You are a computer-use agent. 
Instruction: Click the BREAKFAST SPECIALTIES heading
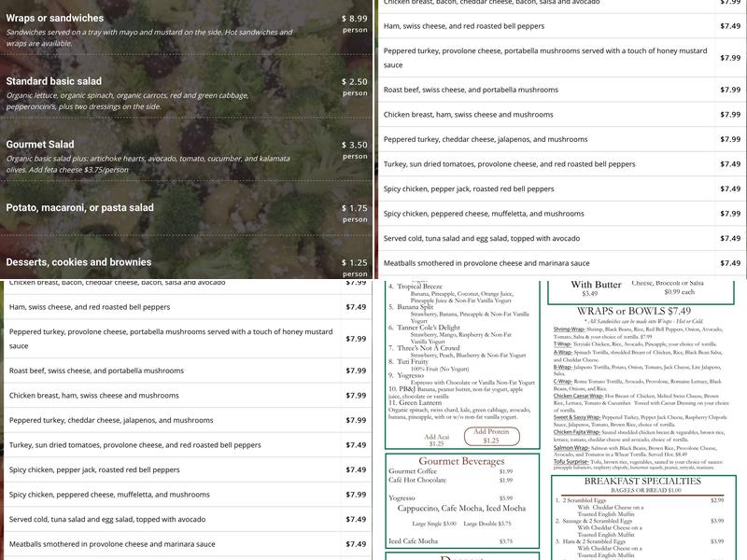[641, 481]
